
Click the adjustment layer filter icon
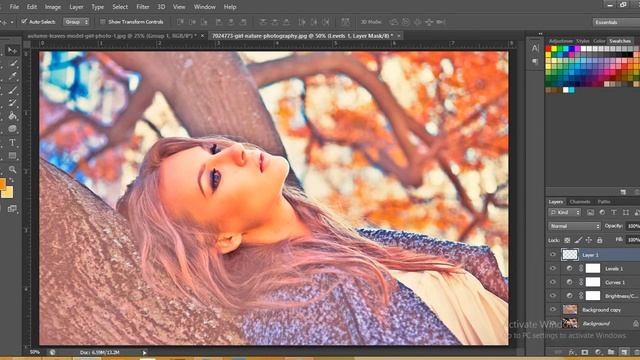[x=602, y=212]
